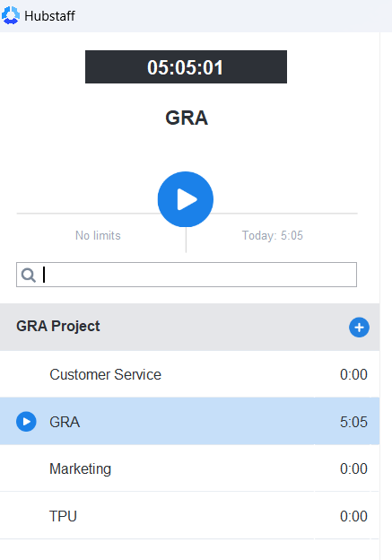Click the Today: 5:05 total label
Viewport: 392px width, 560px height.
273,235
